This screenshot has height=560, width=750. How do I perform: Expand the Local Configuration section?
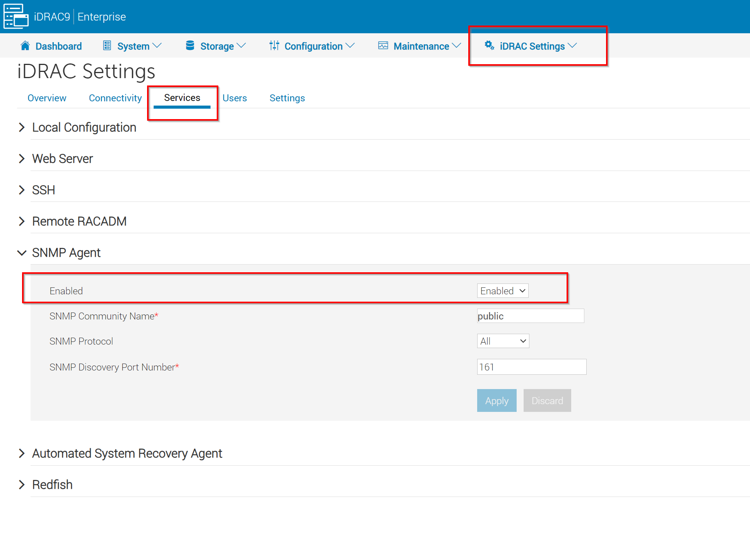(22, 127)
